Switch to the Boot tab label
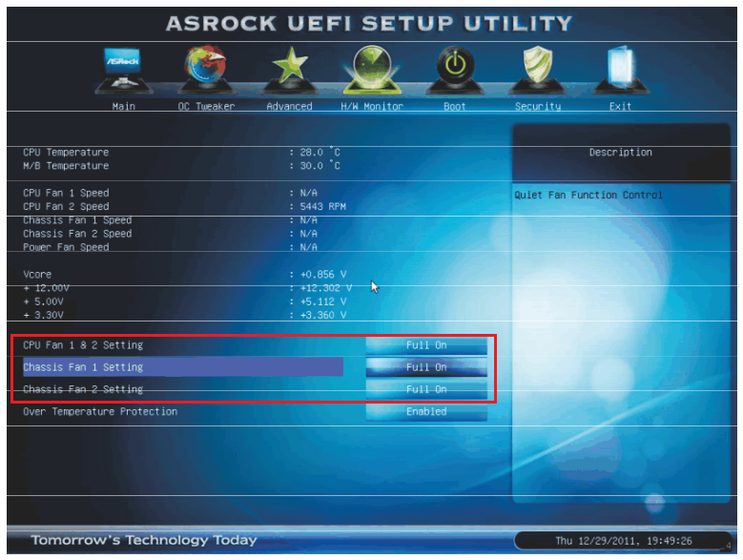This screenshot has height=560, width=743. 455,107
